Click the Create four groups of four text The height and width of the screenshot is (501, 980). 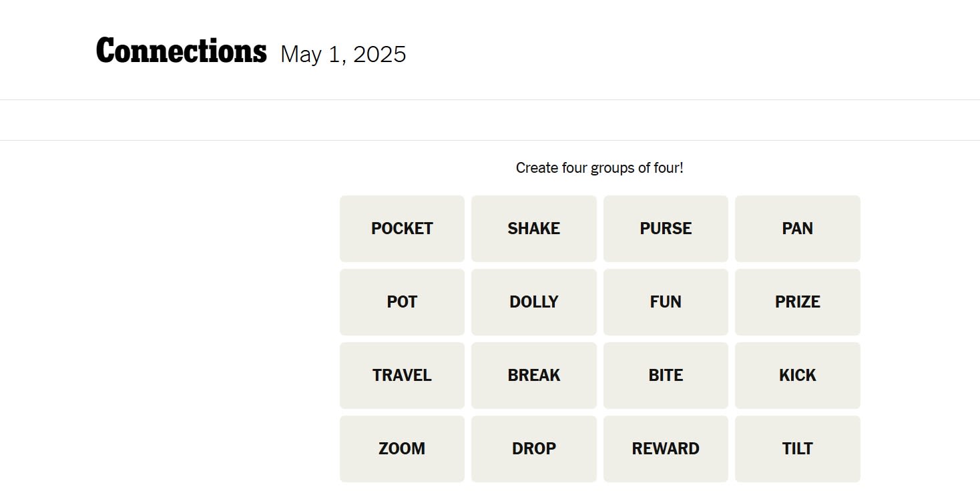pyautogui.click(x=599, y=167)
